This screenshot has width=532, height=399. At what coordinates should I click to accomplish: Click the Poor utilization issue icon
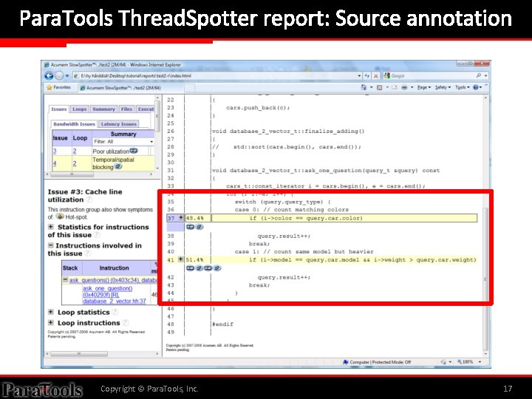pyautogui.click(x=134, y=151)
